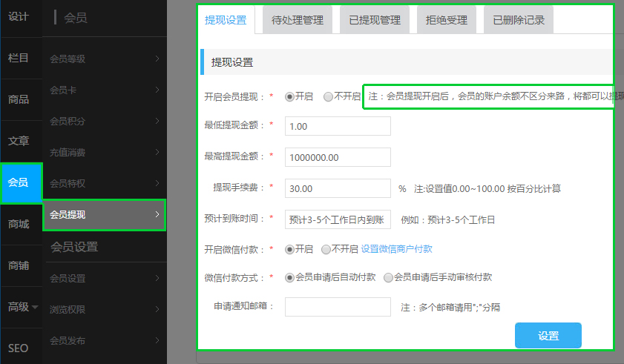This screenshot has width=624, height=364.
Task: Click the 最低提现金额 input field
Action: point(338,127)
